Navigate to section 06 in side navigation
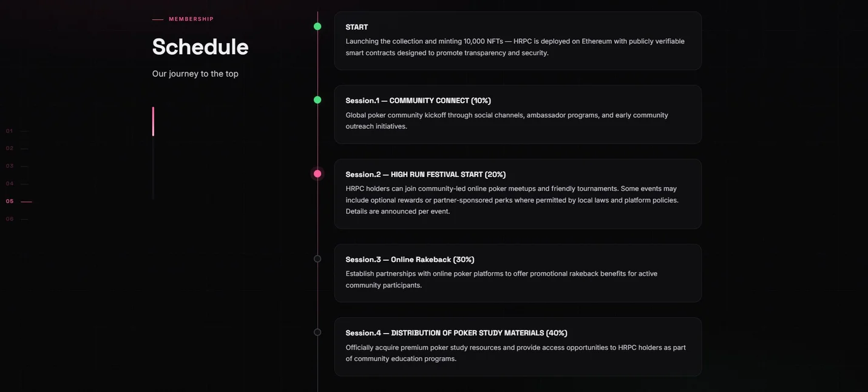Image resolution: width=868 pixels, height=392 pixels. [17, 219]
